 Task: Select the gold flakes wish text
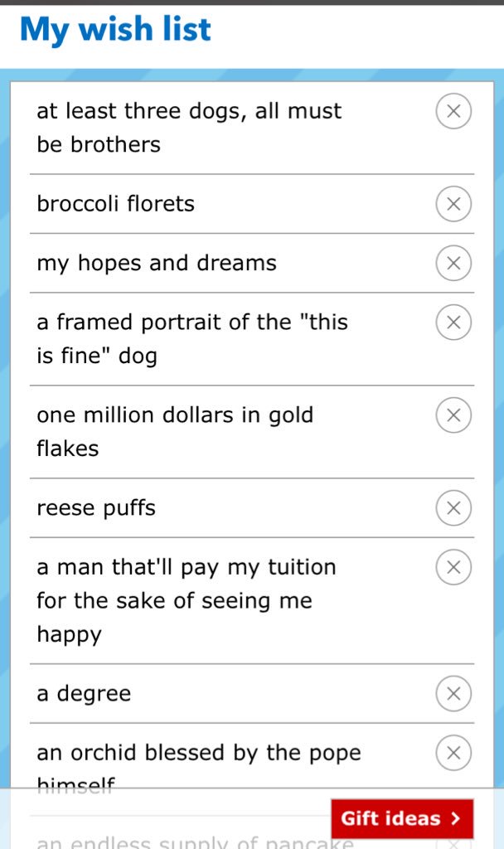tap(175, 431)
